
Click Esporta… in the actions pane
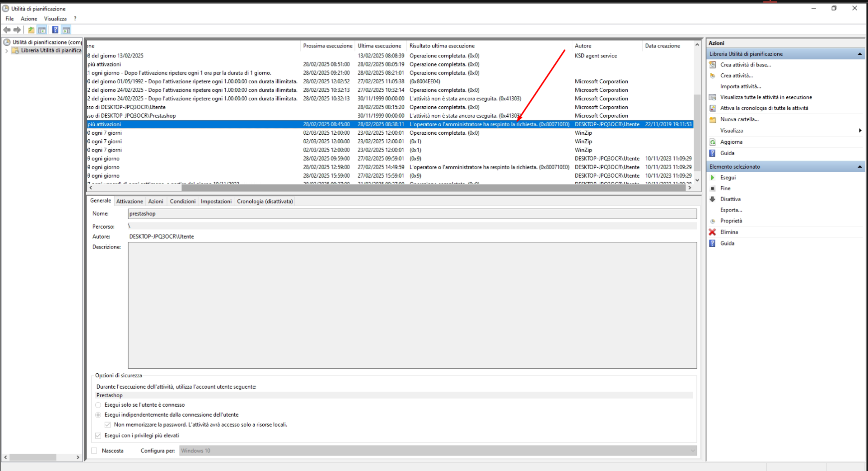tap(731, 210)
